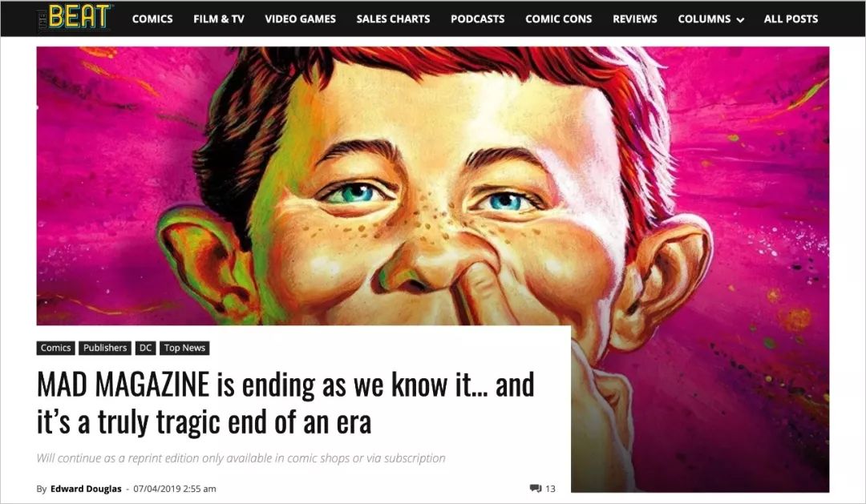Open the Comics menu item
Viewport: 866px width, 504px height.
tap(152, 18)
